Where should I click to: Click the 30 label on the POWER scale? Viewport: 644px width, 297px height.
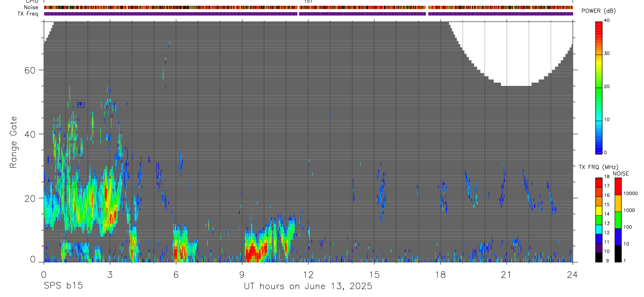tap(607, 53)
